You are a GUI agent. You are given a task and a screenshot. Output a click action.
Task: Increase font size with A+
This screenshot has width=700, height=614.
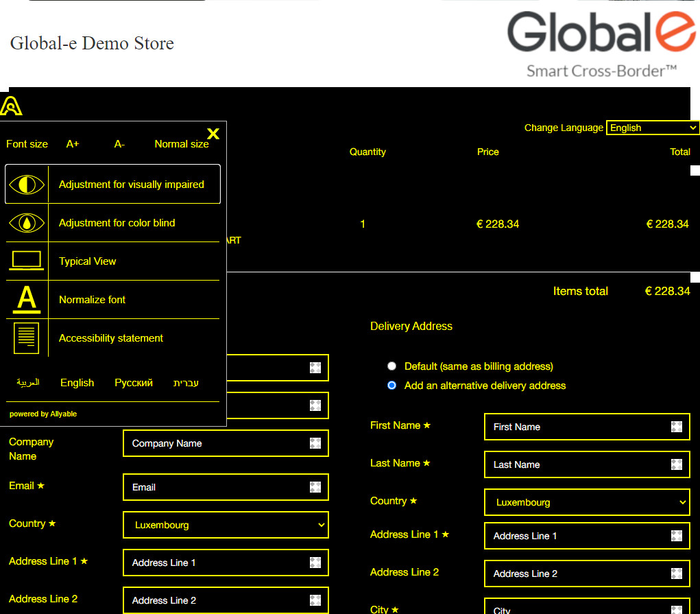tap(73, 144)
